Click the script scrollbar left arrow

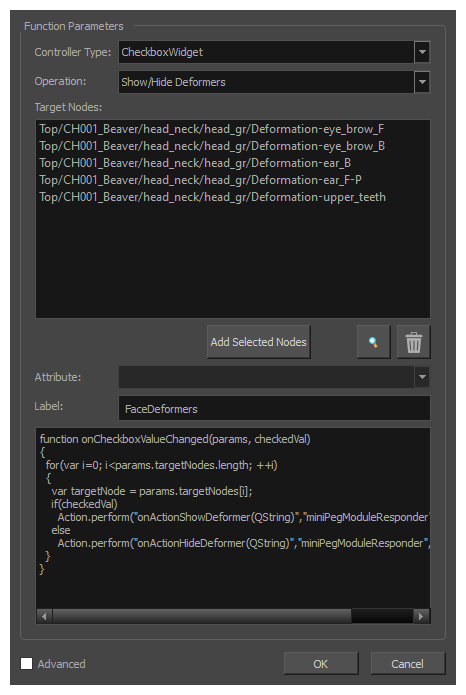tap(44, 616)
